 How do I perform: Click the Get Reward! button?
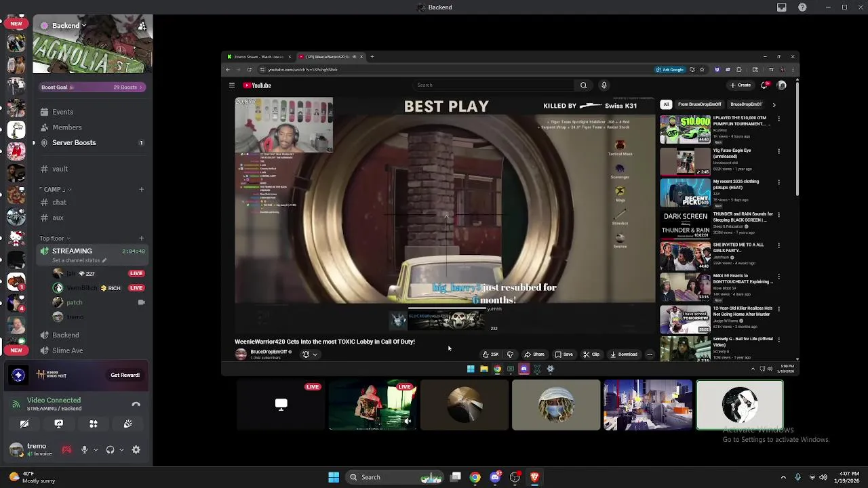coord(125,375)
